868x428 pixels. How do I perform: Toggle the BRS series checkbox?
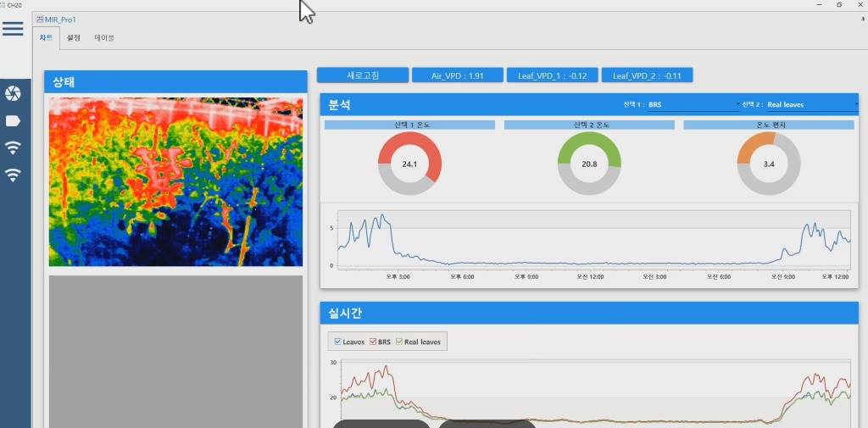click(373, 342)
